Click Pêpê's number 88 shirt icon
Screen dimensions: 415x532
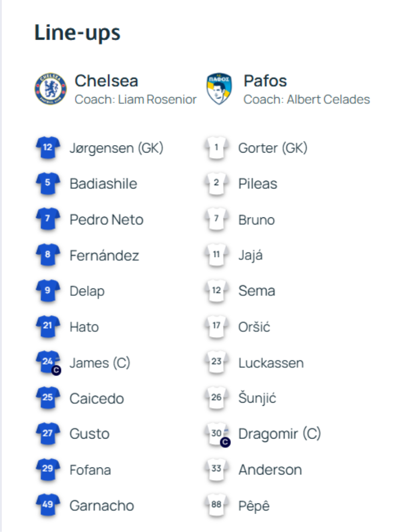(x=216, y=505)
